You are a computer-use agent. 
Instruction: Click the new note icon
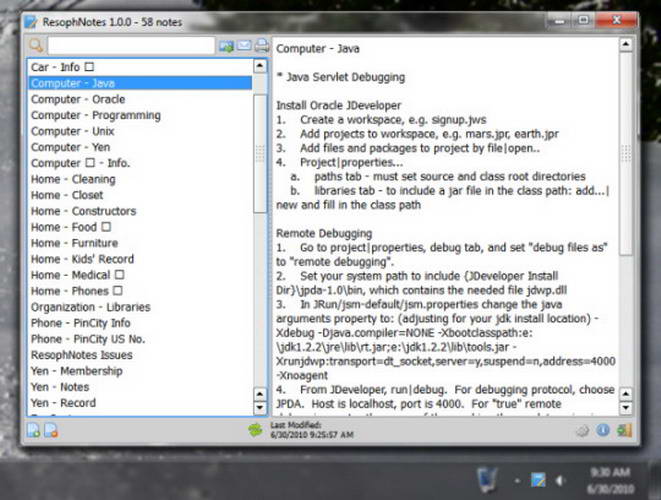33,430
